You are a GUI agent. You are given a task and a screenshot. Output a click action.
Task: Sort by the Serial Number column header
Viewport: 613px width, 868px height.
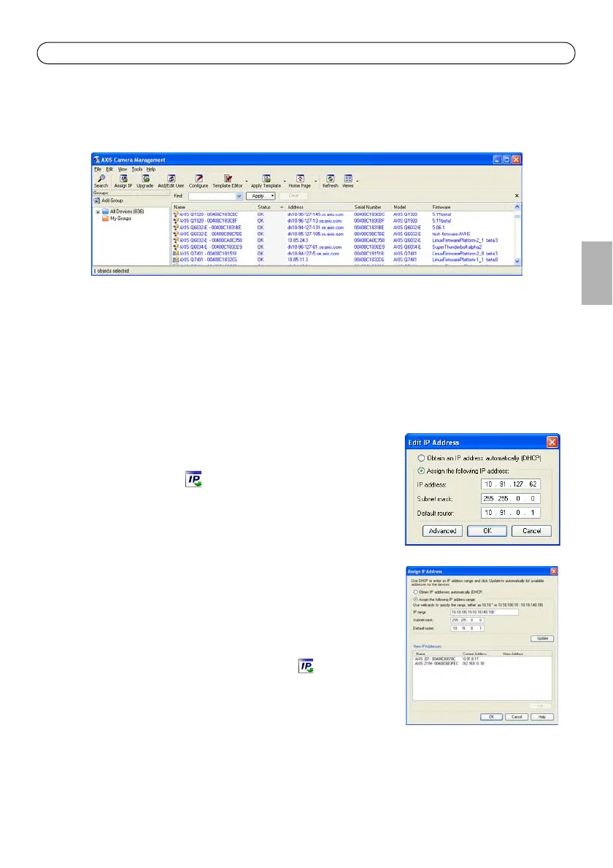[371, 207]
